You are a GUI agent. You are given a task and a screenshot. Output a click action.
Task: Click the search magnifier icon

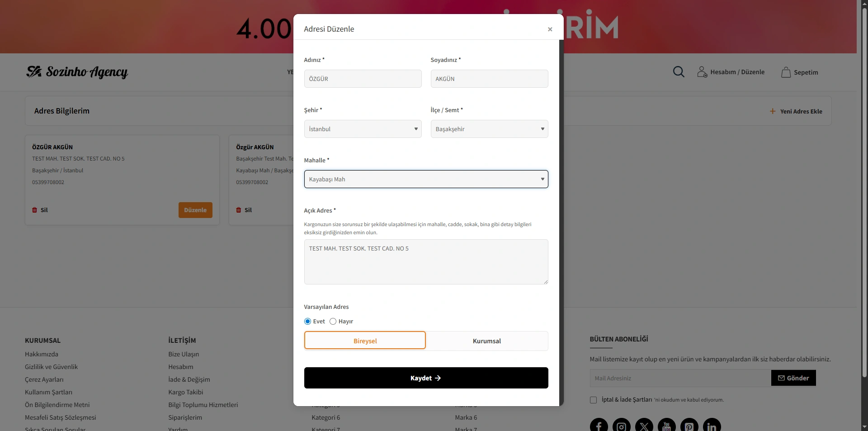(678, 72)
